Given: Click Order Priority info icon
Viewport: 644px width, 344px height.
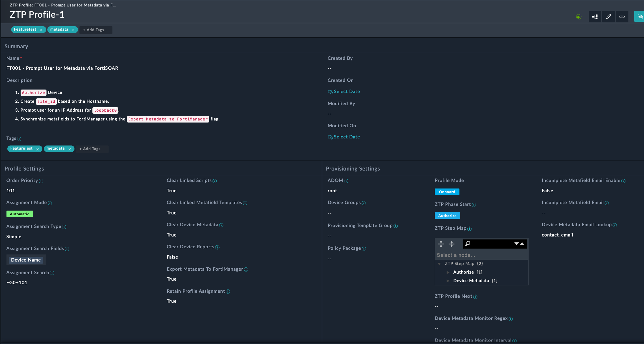Looking at the screenshot, I should tap(41, 181).
